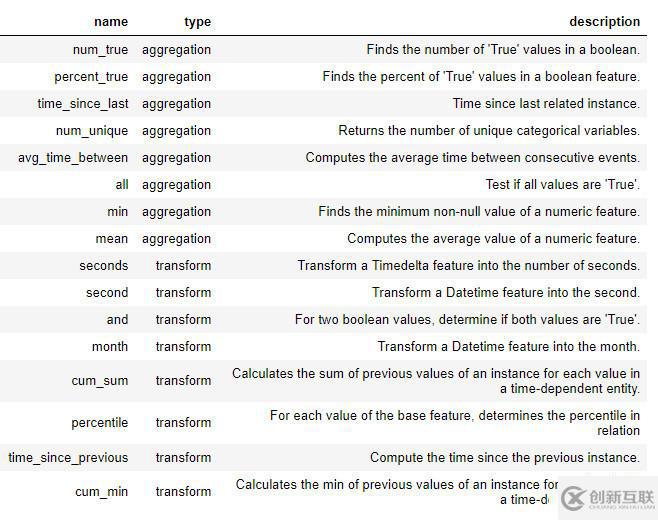Screen dimensions: 658x520
Task: Click the time_since_previous row name
Action: click(68, 457)
